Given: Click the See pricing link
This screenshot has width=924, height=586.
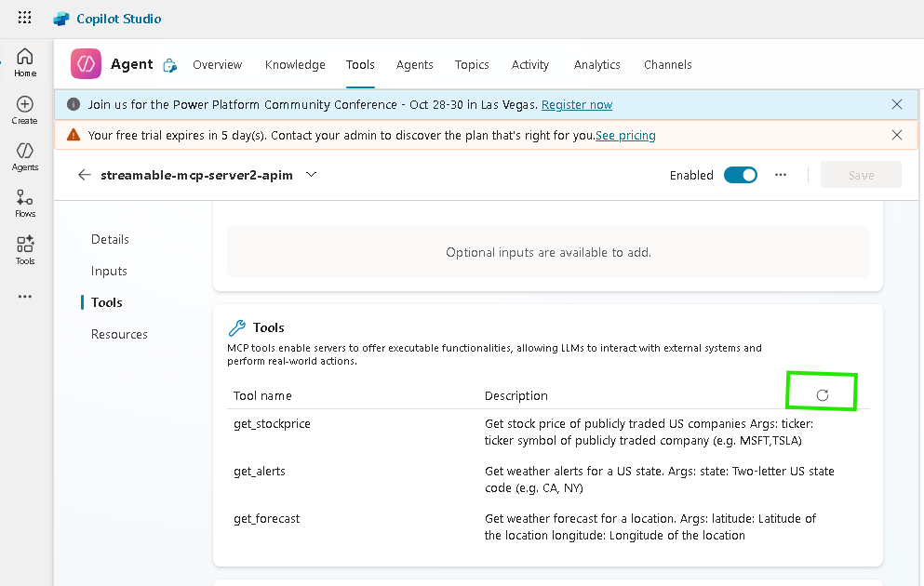Looking at the screenshot, I should tap(625, 135).
